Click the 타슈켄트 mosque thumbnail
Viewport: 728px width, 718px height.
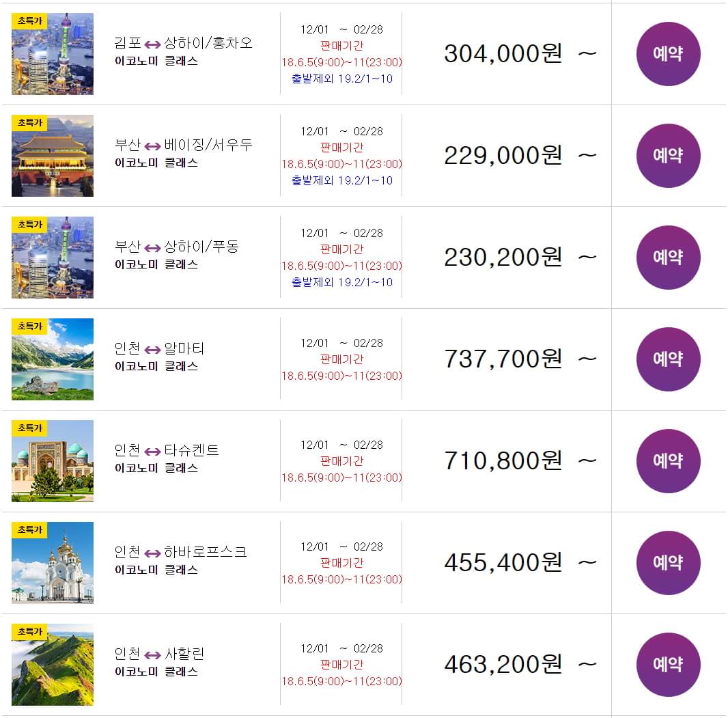pos(53,462)
